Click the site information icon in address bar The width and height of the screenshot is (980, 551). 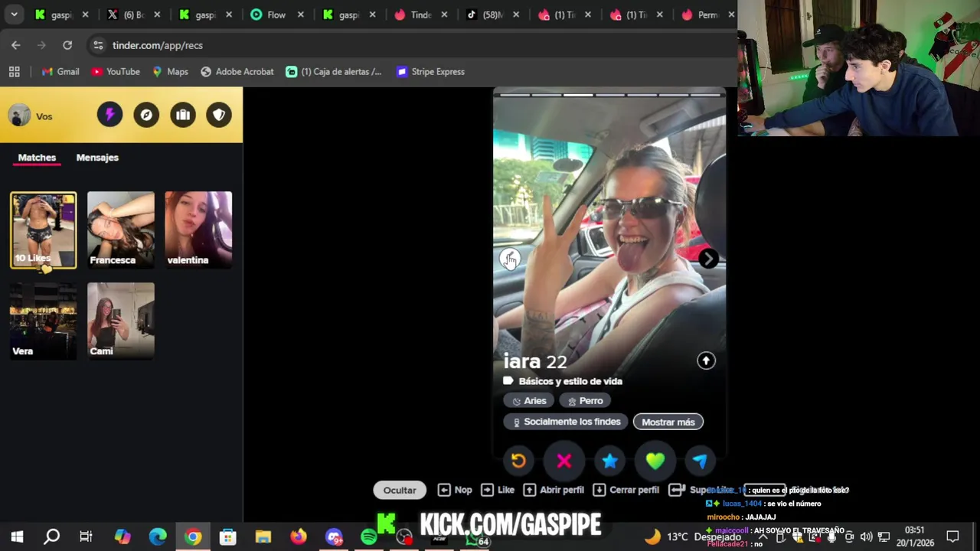[98, 45]
